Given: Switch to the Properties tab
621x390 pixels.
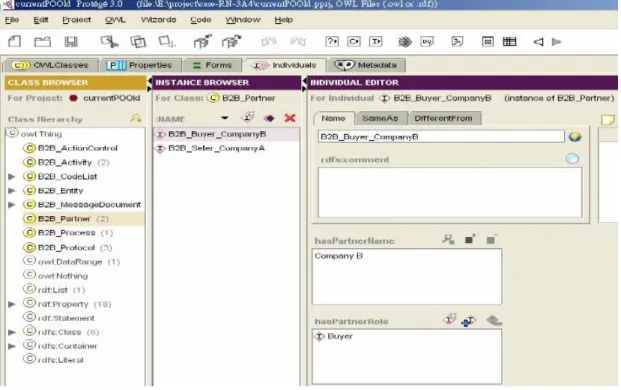Looking at the screenshot, I should click(140, 65).
